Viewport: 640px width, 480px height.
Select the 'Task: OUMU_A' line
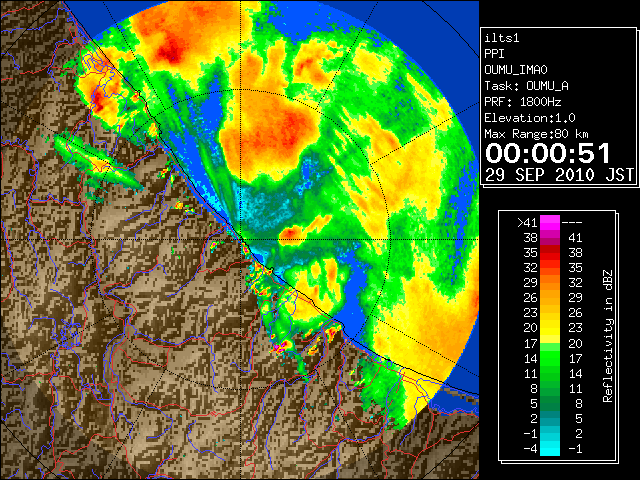pyautogui.click(x=527, y=86)
